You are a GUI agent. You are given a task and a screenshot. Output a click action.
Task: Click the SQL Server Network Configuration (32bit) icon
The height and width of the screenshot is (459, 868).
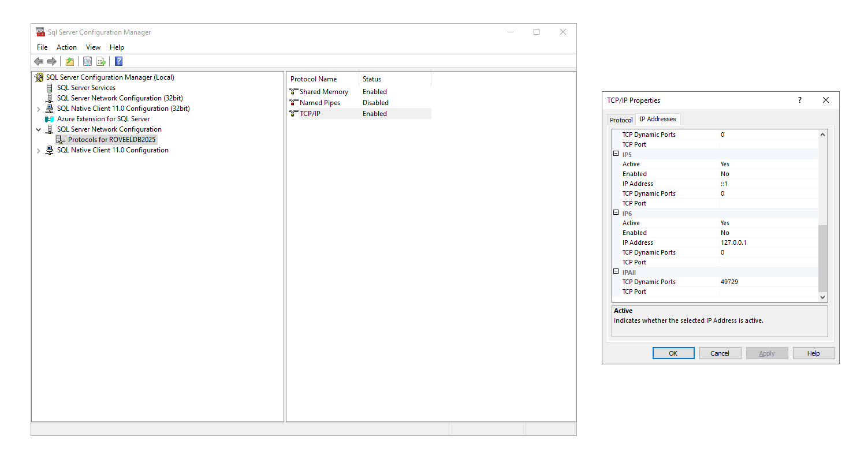(50, 98)
